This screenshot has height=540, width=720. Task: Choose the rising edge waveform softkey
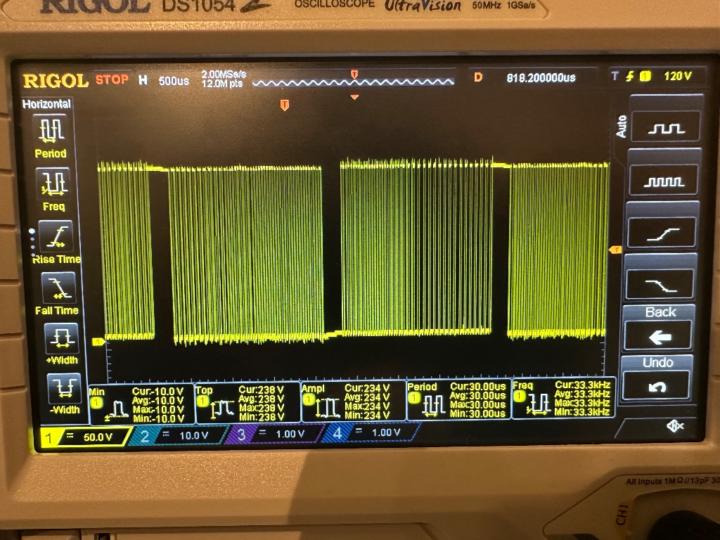point(661,232)
